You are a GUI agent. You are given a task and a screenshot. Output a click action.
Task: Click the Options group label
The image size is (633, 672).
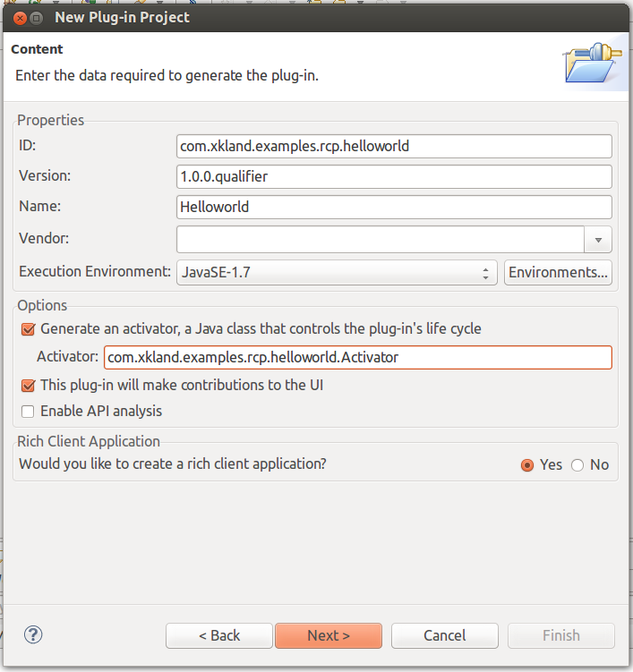click(x=42, y=305)
